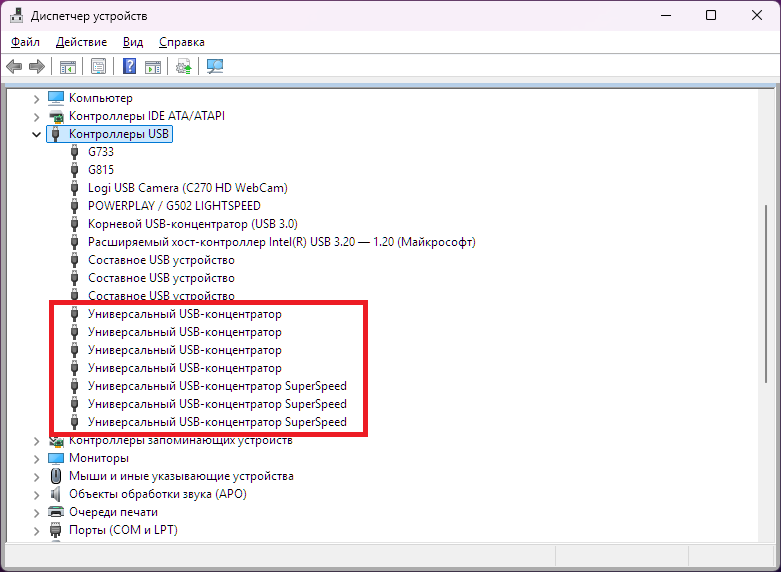Click the Back arrow toolbar icon
781x572 pixels.
tap(14, 67)
